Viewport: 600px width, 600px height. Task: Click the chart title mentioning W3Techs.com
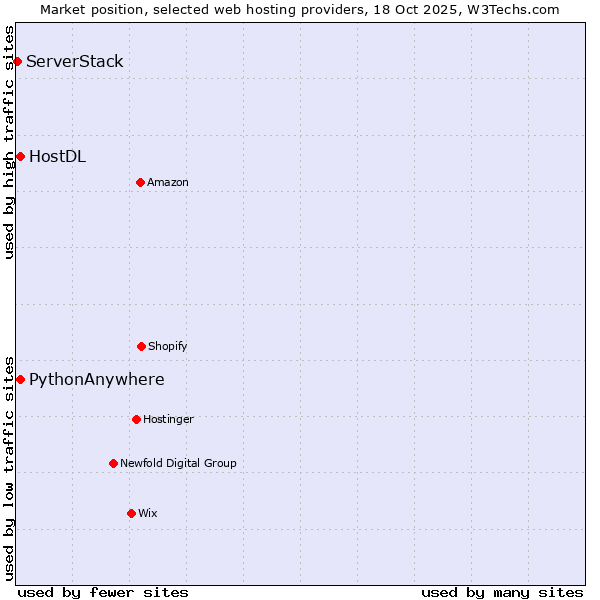tap(300, 9)
